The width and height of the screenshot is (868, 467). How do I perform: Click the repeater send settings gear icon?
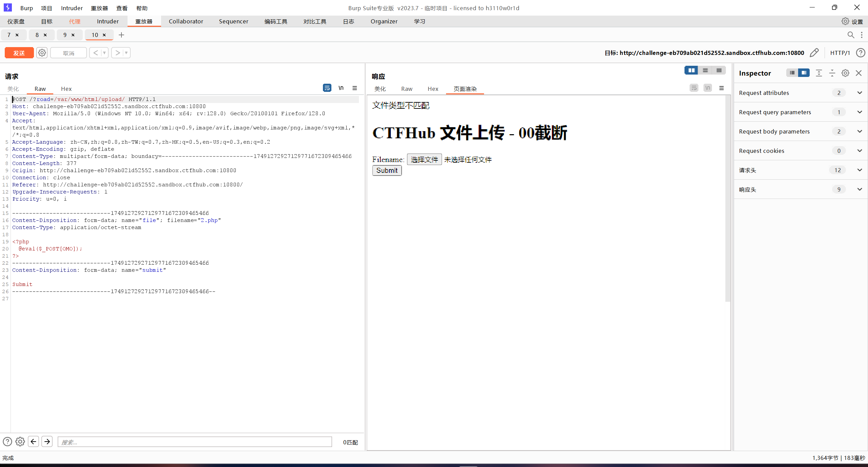[42, 53]
